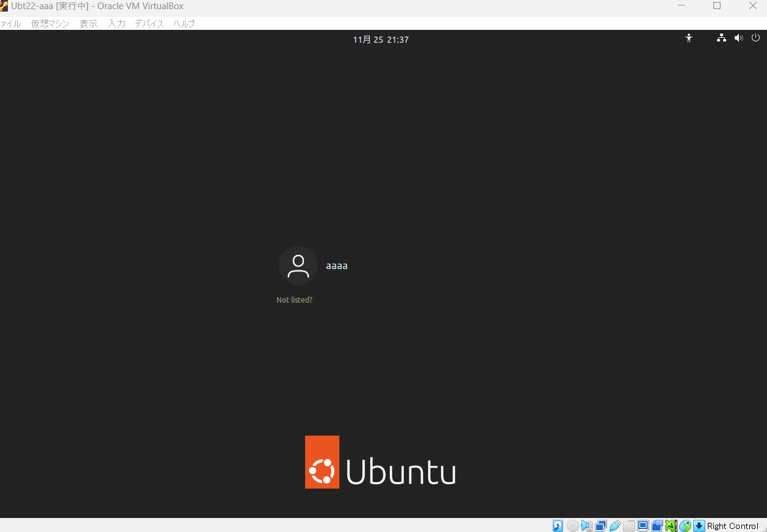767x532 pixels.
Task: Click the hard disk status icon
Action: click(558, 526)
